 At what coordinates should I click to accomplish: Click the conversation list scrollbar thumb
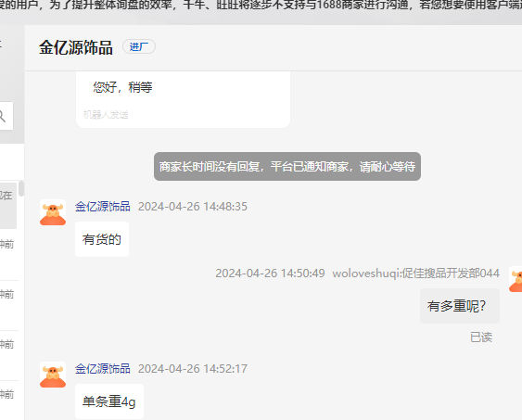21,188
